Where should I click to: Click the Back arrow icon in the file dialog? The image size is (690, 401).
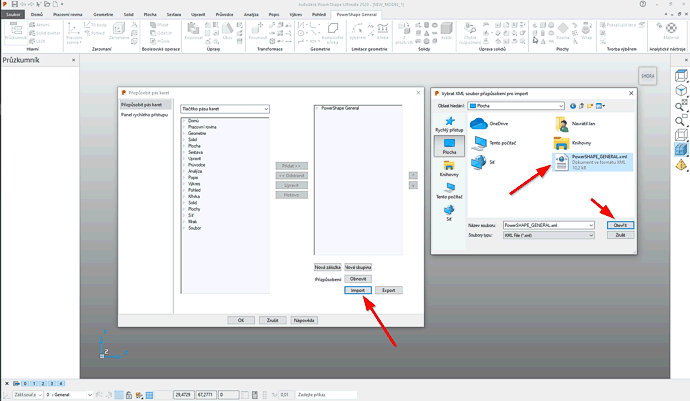573,106
